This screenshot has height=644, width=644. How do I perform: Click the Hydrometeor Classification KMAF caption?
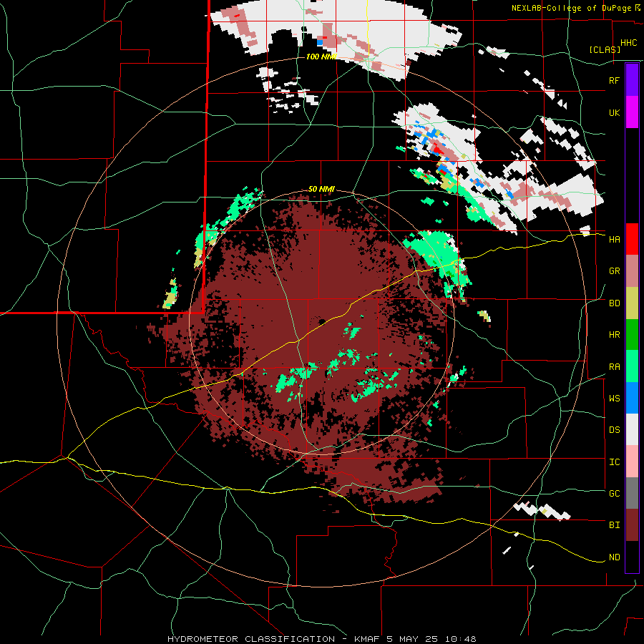tap(321, 639)
